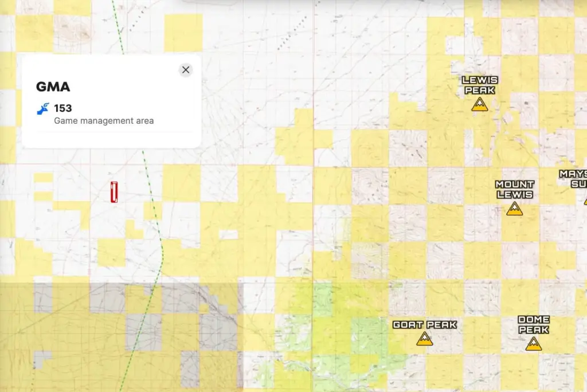This screenshot has height=392, width=587.
Task: Click the blue deer icon in popup
Action: (x=43, y=108)
